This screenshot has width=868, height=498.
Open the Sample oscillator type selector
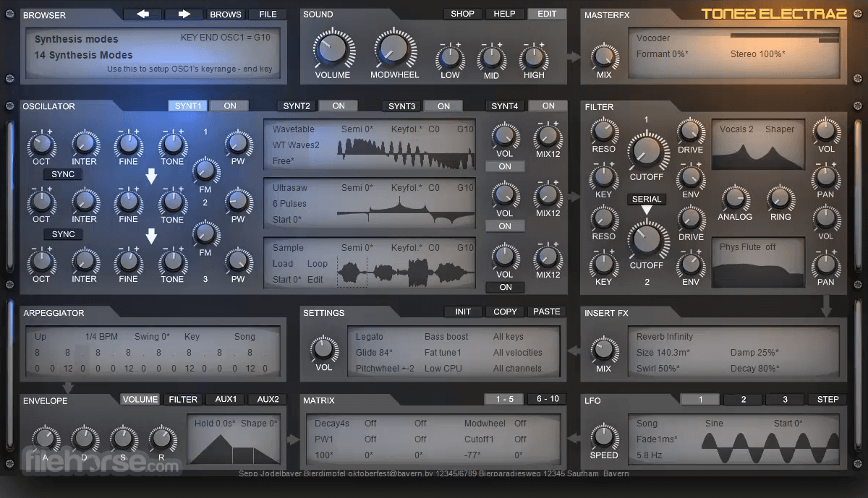tap(288, 248)
